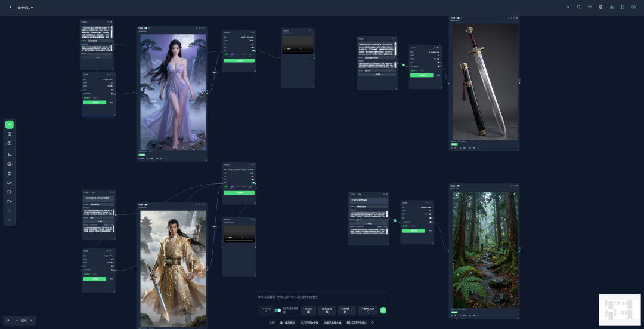Click the minimap thumbnail at bottom right

tap(620, 310)
